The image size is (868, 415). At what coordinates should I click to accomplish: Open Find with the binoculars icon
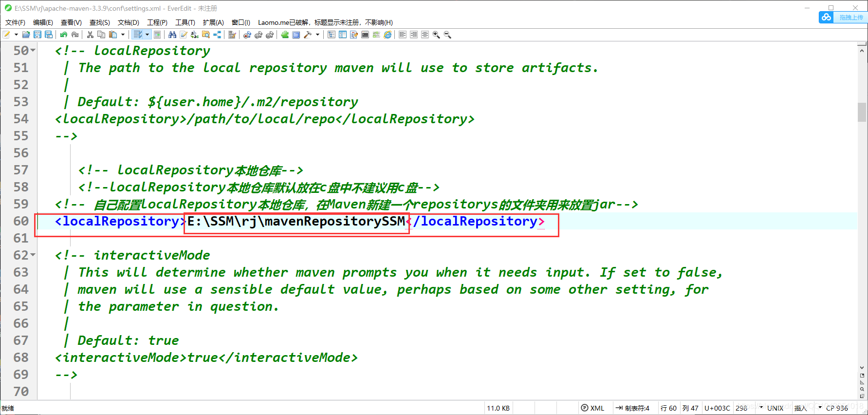point(172,35)
